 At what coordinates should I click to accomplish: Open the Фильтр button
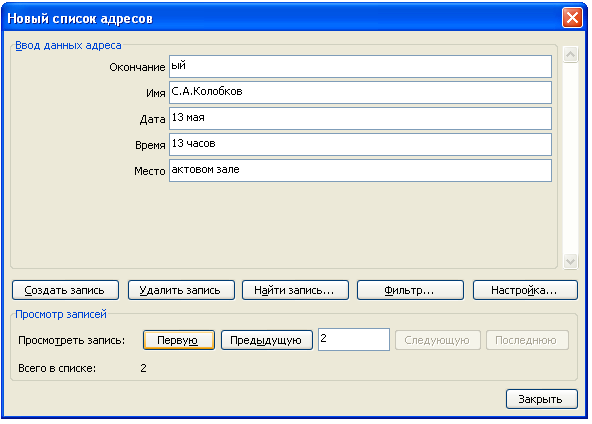coord(410,290)
